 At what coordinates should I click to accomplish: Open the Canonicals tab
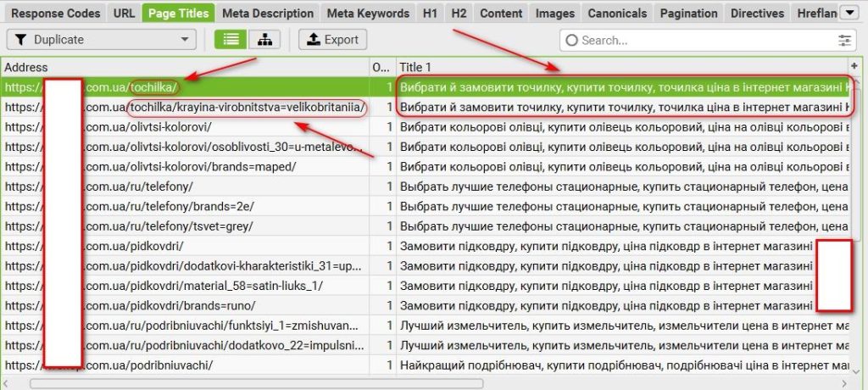coord(617,14)
